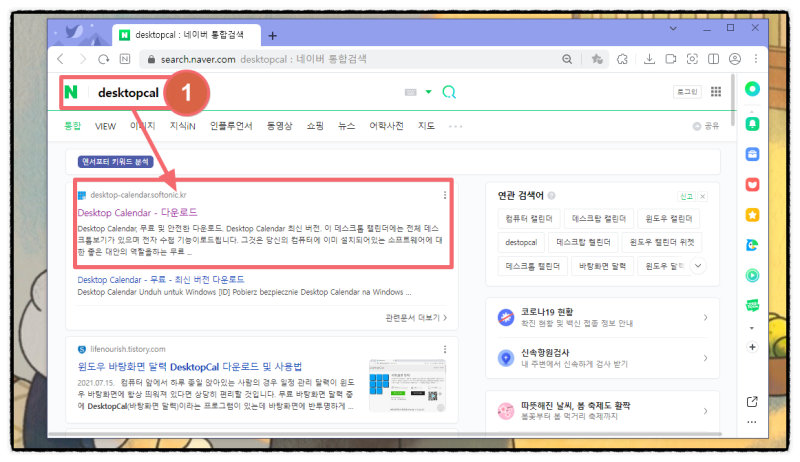Viewport: 800px width, 462px height.
Task: Switch to the 인플루언서 tab
Action: (231, 126)
